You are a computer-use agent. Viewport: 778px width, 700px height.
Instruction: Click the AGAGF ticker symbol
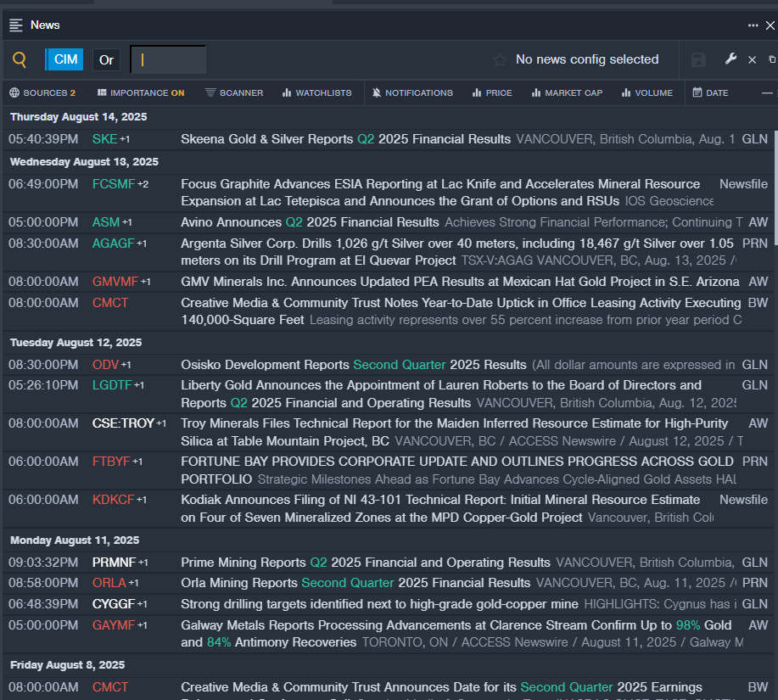[x=114, y=244]
